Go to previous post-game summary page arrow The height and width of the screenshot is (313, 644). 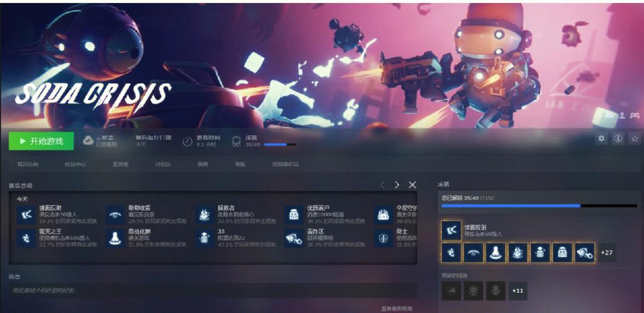click(382, 185)
